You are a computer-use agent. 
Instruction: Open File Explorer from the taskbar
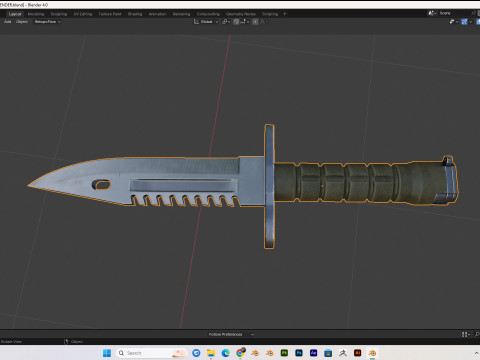[x=211, y=353]
